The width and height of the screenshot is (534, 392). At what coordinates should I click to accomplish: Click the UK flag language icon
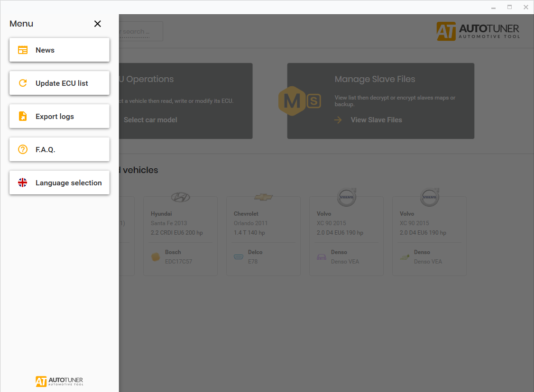point(22,182)
